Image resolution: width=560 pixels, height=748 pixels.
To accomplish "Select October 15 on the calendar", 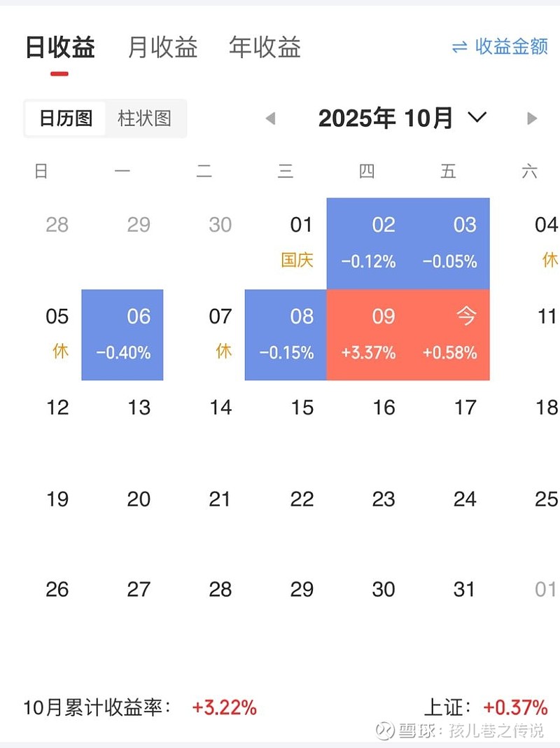I will tap(302, 408).
